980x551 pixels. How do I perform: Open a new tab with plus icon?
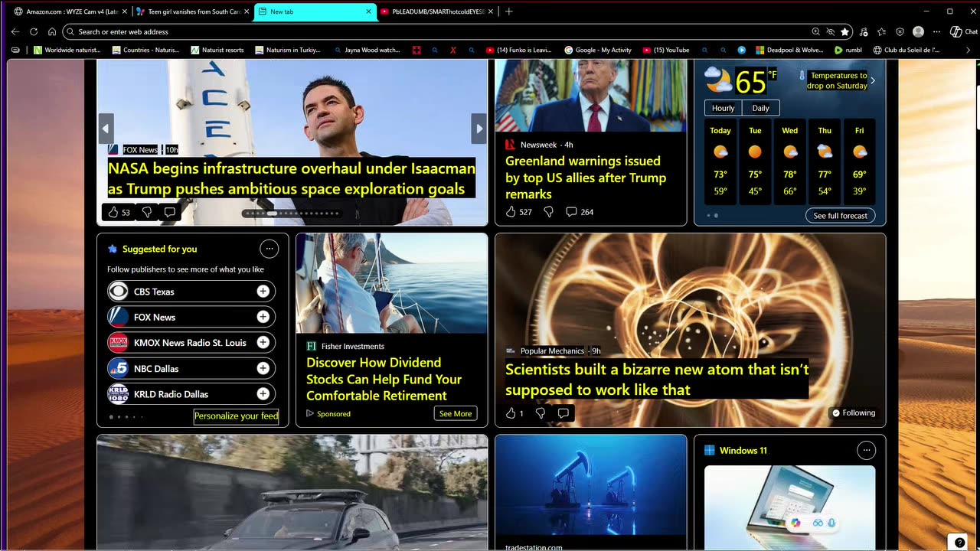(x=508, y=11)
